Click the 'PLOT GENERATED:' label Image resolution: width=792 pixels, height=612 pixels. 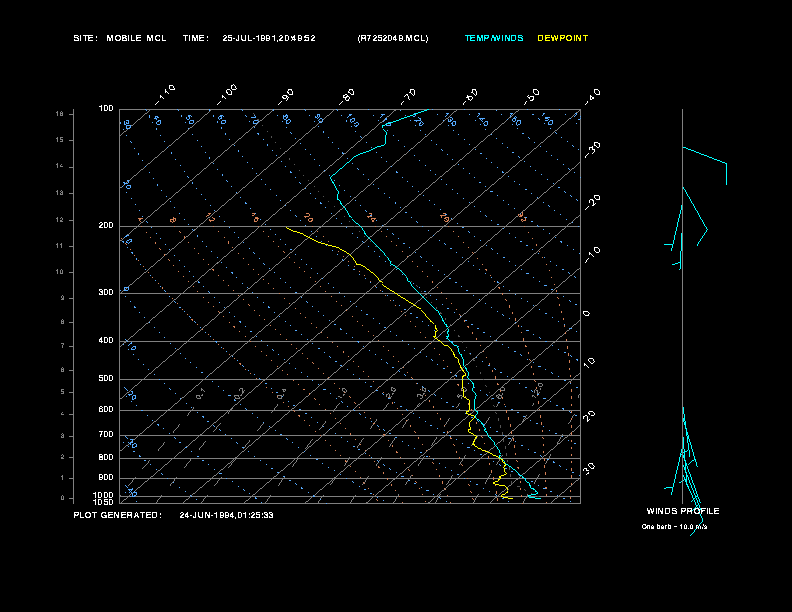(x=118, y=515)
